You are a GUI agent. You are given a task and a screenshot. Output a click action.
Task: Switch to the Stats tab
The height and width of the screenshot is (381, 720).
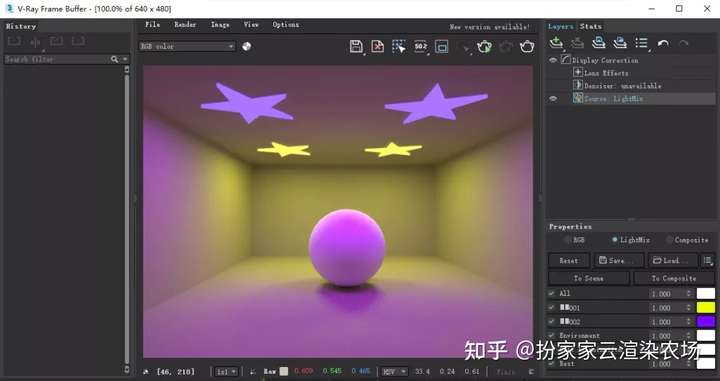pos(591,26)
